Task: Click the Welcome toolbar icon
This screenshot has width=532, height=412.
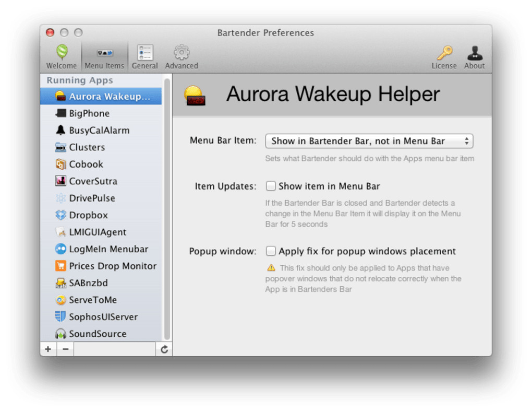Action: 62,56
